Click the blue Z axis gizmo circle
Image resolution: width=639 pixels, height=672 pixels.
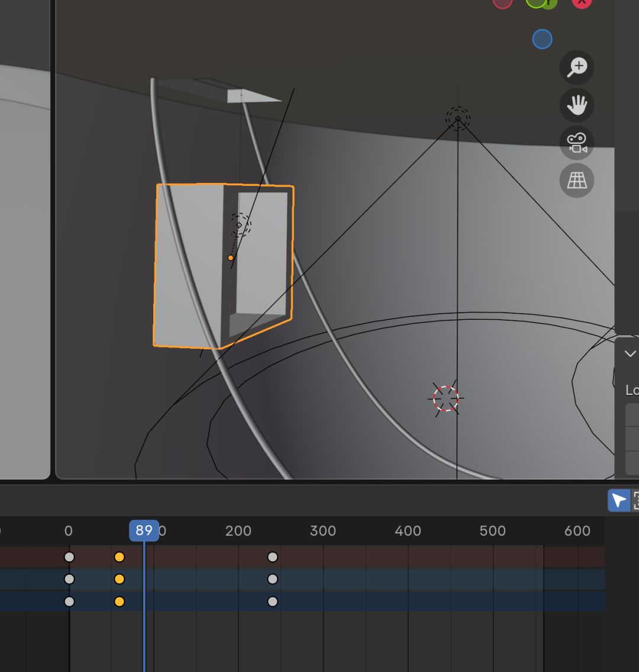point(542,39)
